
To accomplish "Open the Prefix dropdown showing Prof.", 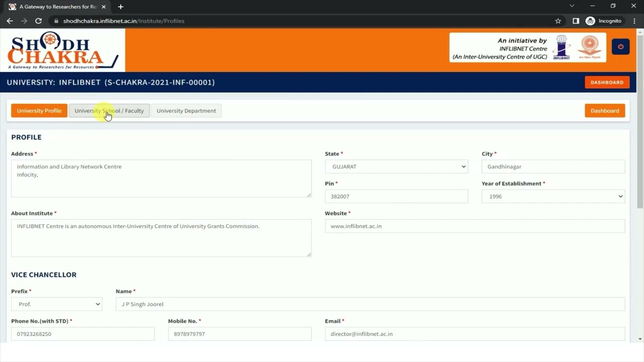I will (57, 304).
